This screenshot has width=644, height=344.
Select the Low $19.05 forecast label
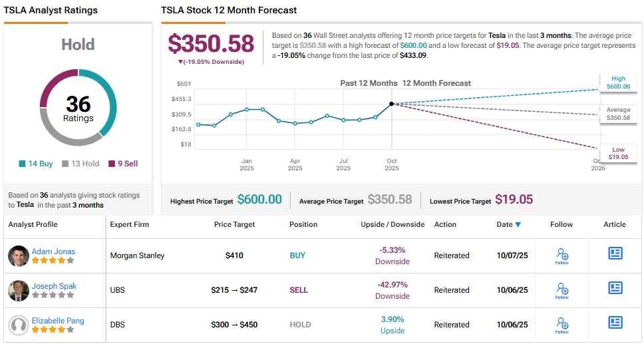[x=618, y=153]
